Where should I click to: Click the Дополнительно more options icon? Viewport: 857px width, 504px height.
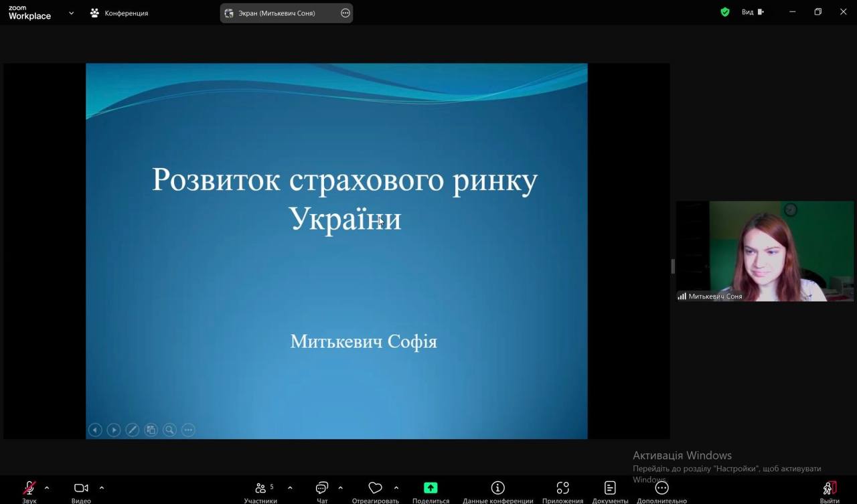(661, 489)
